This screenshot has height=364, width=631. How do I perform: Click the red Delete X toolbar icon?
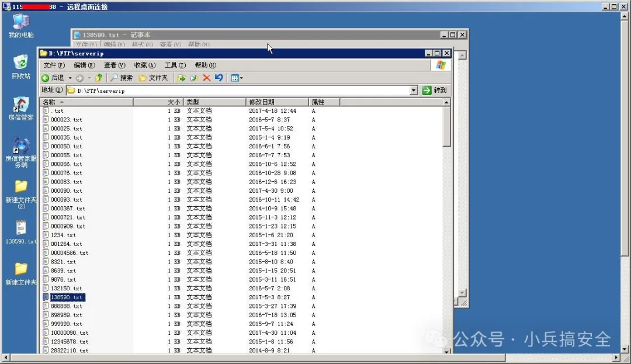pos(206,78)
